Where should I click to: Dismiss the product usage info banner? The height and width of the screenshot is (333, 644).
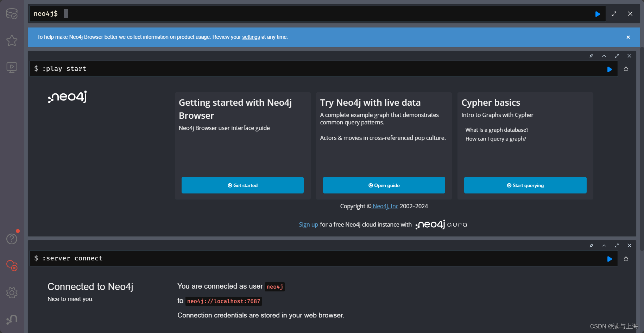[628, 37]
